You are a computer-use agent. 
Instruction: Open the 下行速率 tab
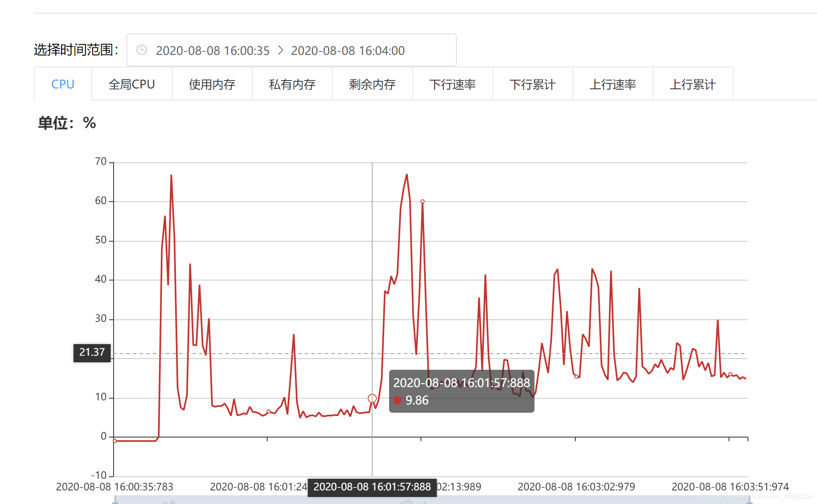click(x=452, y=84)
